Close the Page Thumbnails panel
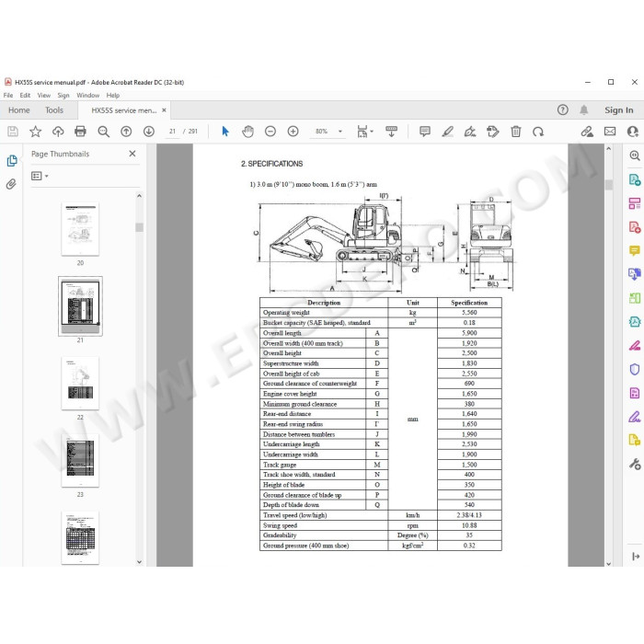 pyautogui.click(x=132, y=154)
